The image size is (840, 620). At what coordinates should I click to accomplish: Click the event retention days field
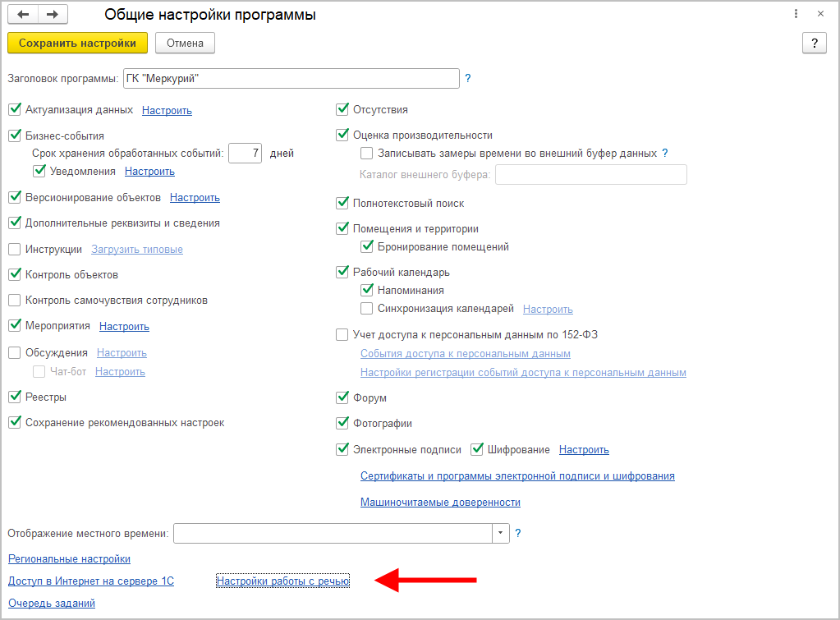(x=245, y=153)
